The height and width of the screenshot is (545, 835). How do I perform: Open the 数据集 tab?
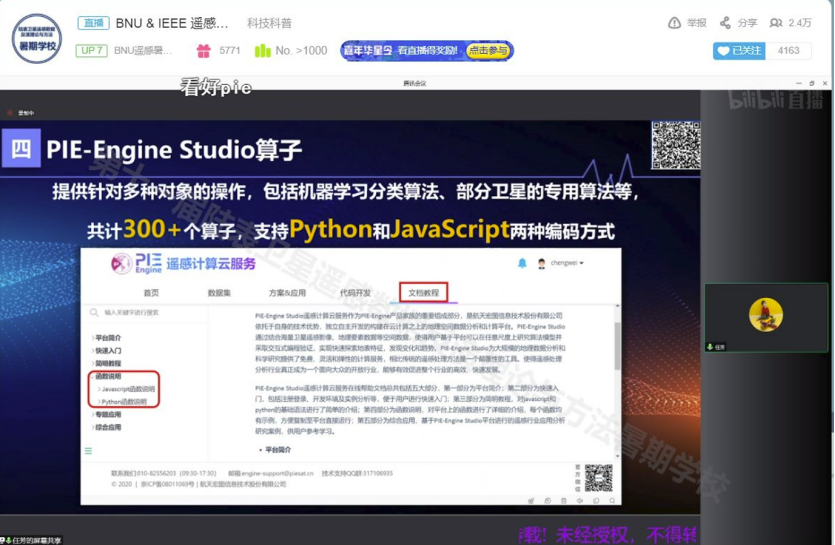(x=219, y=293)
